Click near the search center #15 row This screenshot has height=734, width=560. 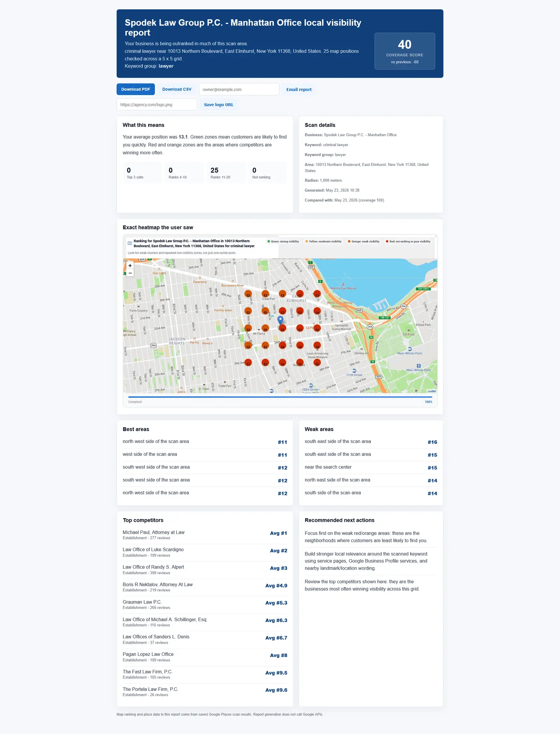[x=371, y=467]
